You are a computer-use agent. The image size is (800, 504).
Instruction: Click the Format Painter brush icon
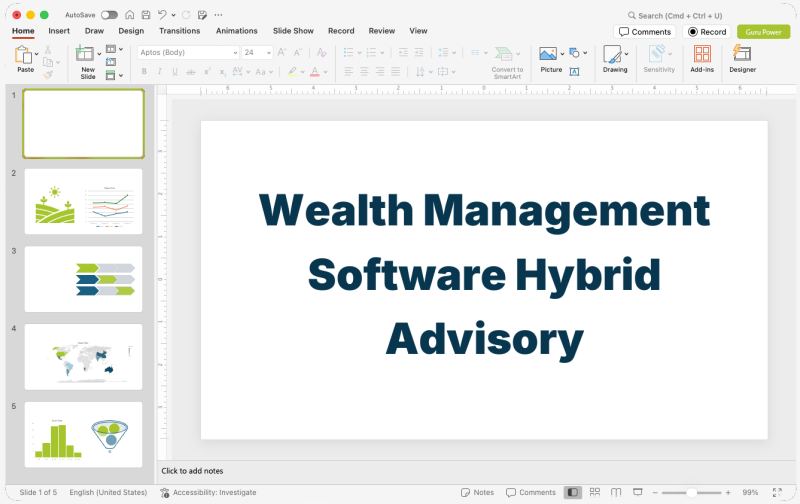pos(48,75)
